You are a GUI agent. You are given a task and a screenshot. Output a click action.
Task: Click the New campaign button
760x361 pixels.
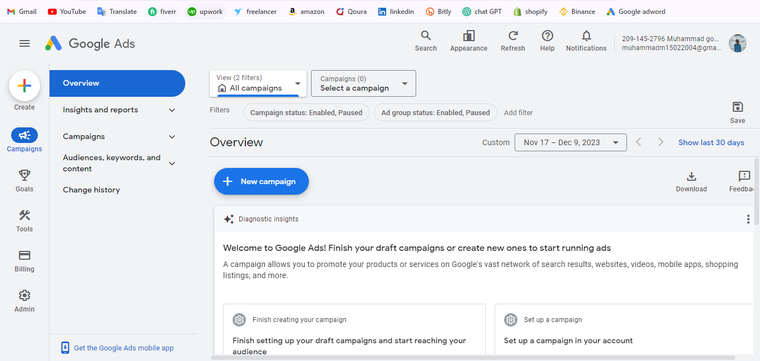(261, 182)
